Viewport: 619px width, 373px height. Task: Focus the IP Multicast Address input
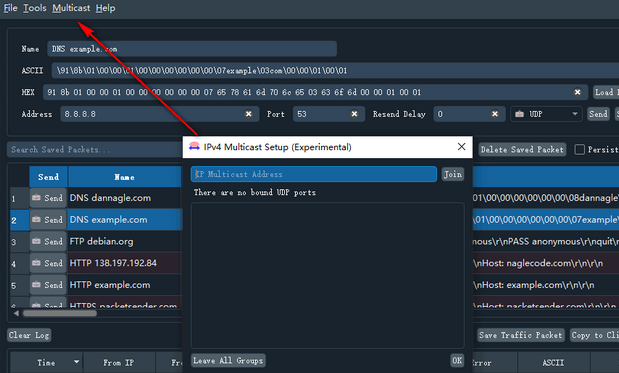[x=314, y=174]
